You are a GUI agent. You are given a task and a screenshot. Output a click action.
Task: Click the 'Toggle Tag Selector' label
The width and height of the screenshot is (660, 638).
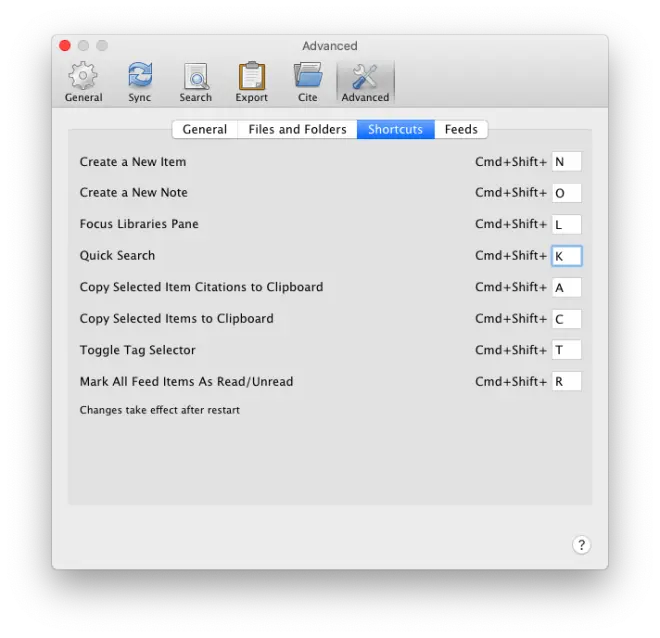coord(138,350)
